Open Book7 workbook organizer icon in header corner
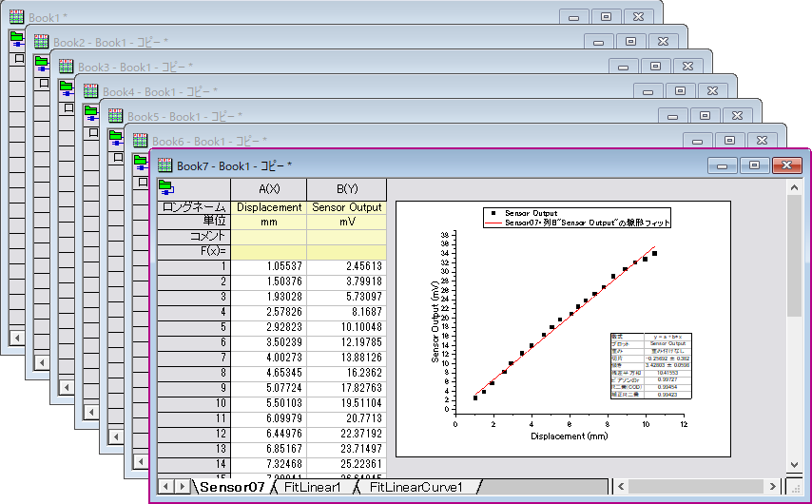Image resolution: width=812 pixels, height=504 pixels. coord(165,187)
